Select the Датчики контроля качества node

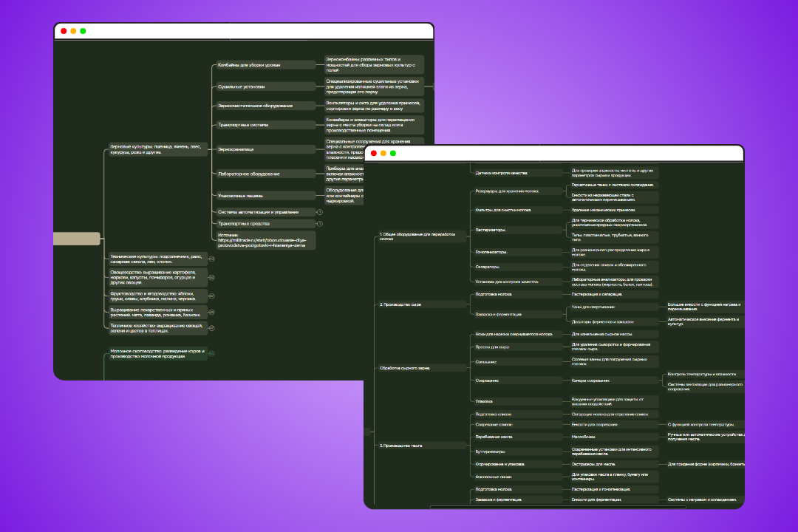pyautogui.click(x=517, y=173)
